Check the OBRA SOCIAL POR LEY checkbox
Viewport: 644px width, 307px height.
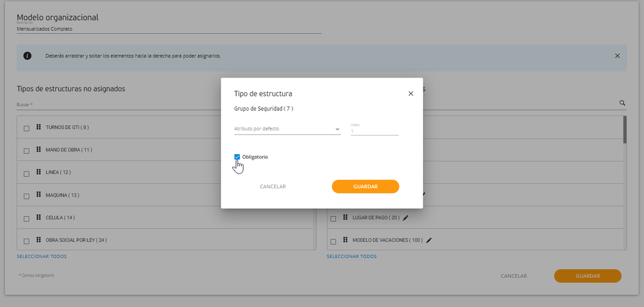click(26, 242)
